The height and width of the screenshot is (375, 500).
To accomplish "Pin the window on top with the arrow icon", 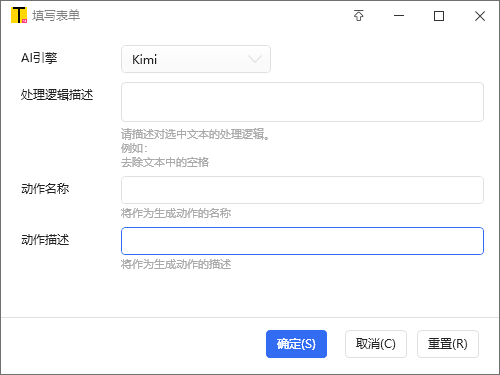I will pyautogui.click(x=359, y=16).
